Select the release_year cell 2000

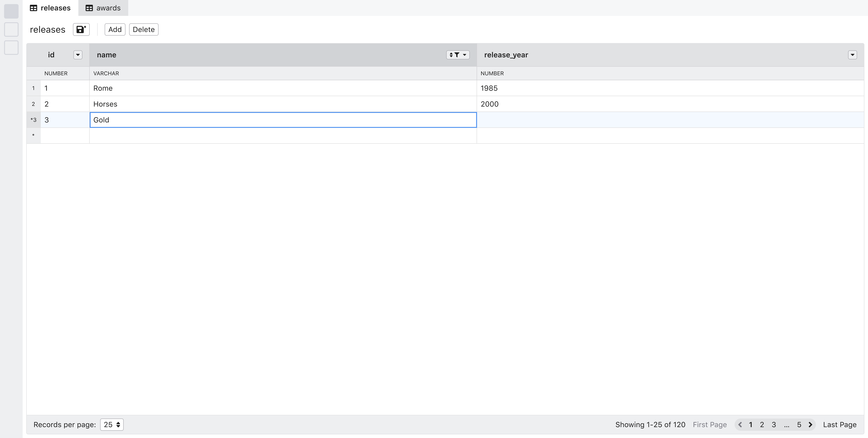click(670, 104)
